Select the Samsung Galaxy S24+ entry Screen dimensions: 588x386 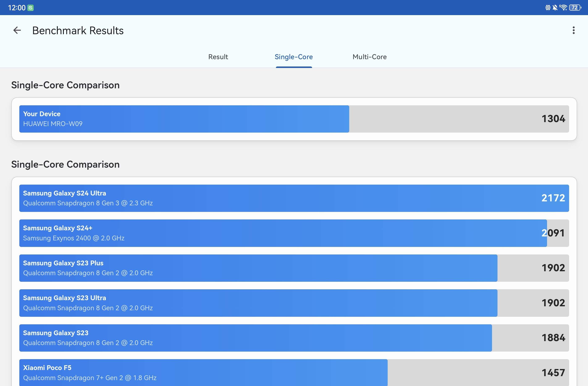click(294, 233)
